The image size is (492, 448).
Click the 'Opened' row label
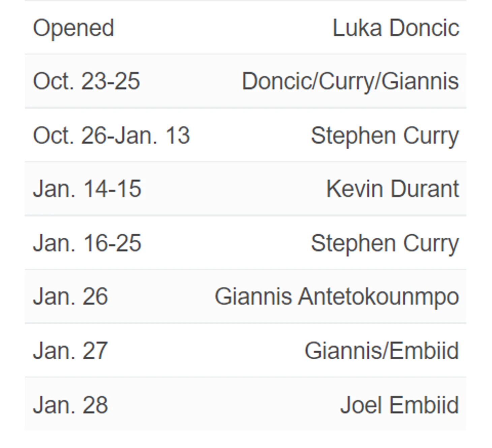[x=73, y=28]
